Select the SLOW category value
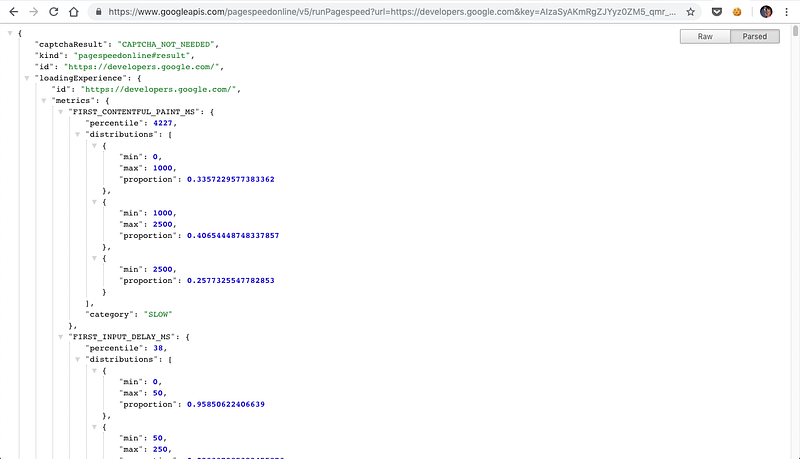This screenshot has width=800, height=459. click(x=158, y=314)
